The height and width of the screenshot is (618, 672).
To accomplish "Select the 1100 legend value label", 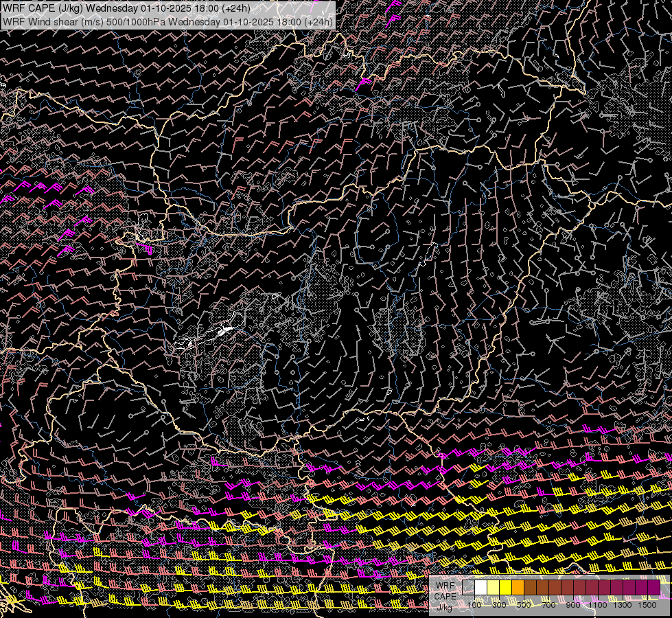I will coord(599,605).
